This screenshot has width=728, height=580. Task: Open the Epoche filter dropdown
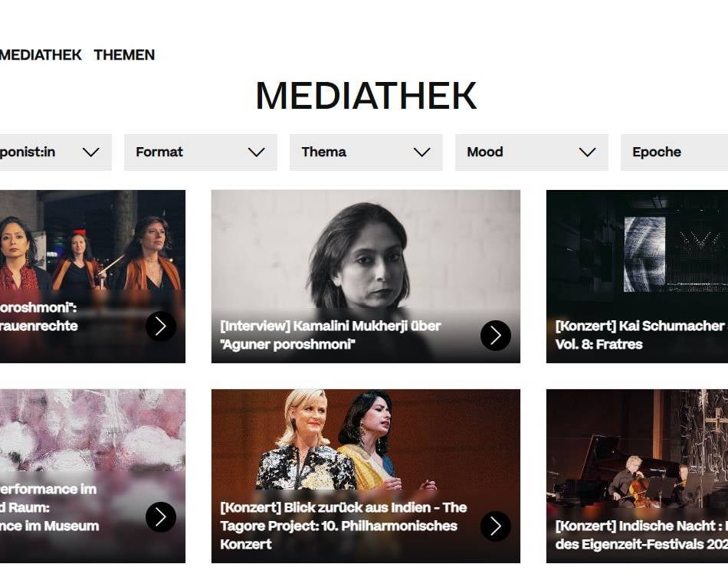[x=674, y=152]
